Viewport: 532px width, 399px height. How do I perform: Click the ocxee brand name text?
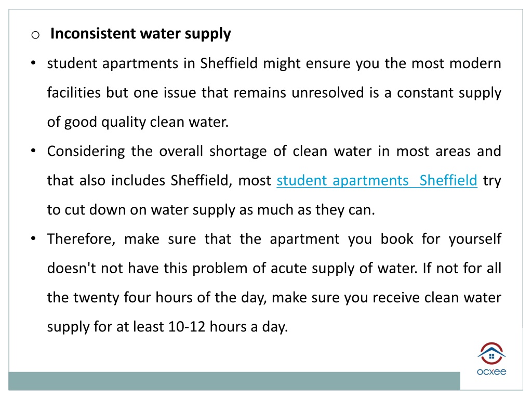[x=491, y=372]
